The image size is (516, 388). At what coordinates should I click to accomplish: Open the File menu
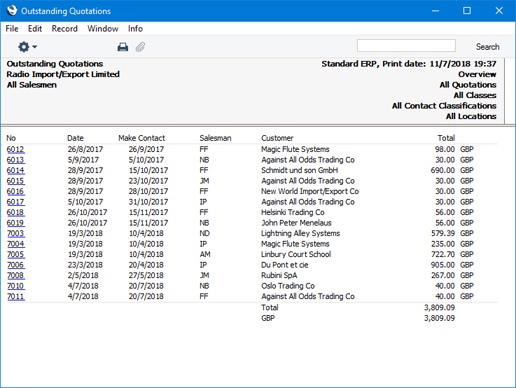pyautogui.click(x=12, y=29)
